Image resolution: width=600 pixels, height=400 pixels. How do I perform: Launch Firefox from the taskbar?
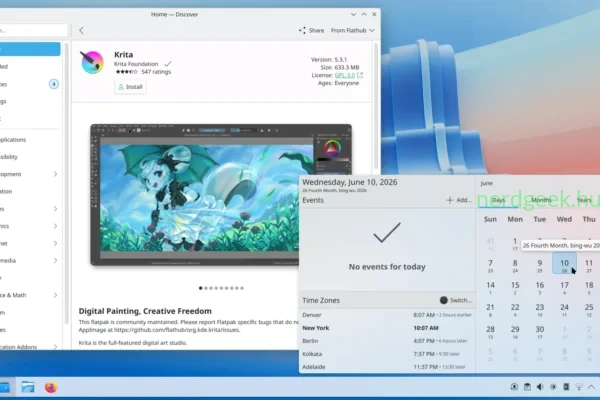(x=51, y=387)
